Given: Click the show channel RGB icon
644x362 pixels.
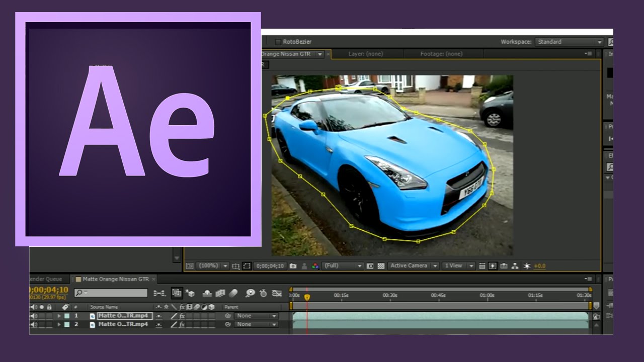Looking at the screenshot, I should 315,266.
